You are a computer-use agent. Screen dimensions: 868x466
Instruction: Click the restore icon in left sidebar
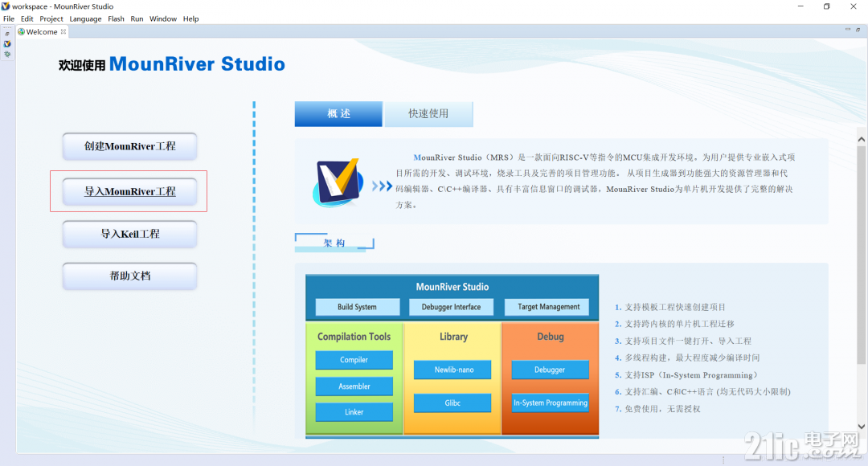pos(7,35)
